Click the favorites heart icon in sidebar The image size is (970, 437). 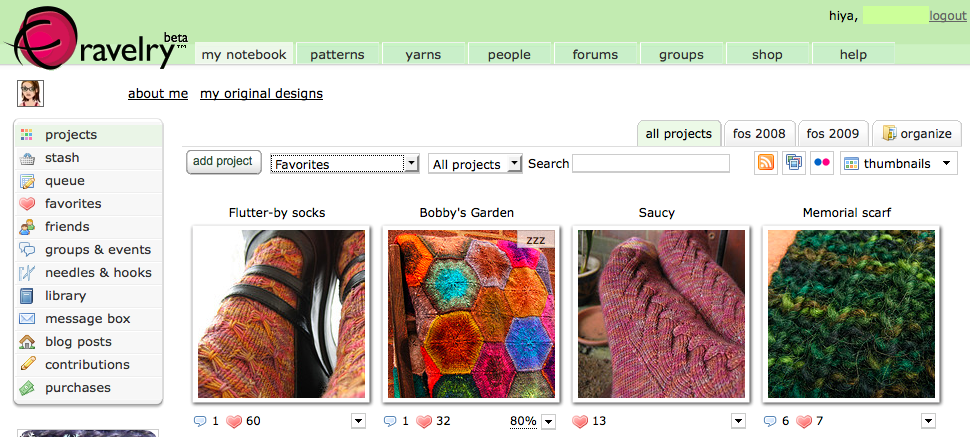point(27,204)
